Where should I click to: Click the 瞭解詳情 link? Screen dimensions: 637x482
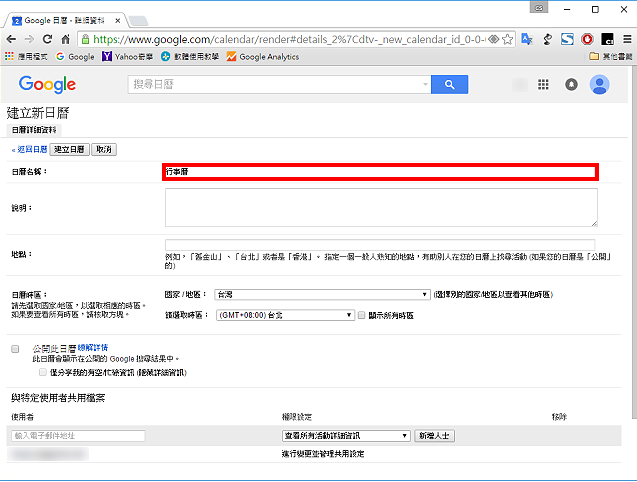[x=93, y=348]
